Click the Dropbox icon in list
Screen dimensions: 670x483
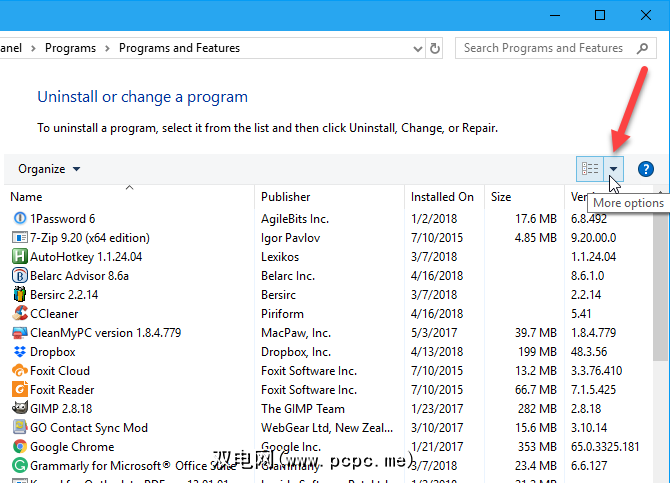[19, 352]
